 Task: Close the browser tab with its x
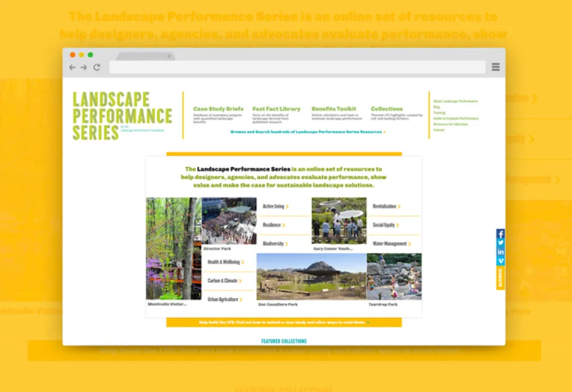[169, 56]
